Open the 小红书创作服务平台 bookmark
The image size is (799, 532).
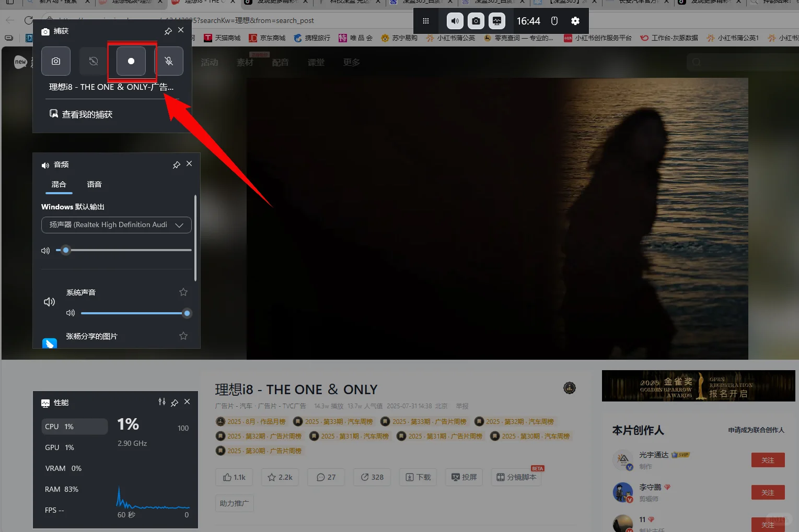pyautogui.click(x=598, y=38)
